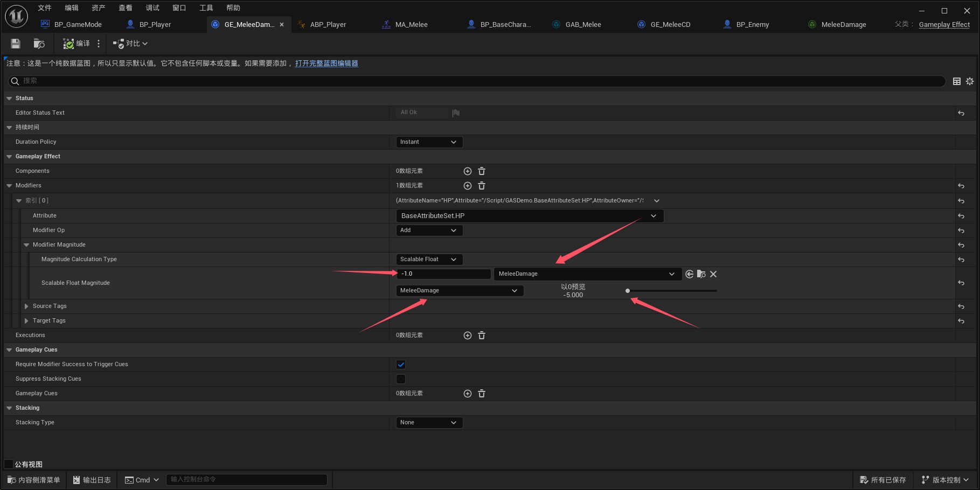The image size is (980, 490).
Task: Open Magnitude Calculation Type dropdown
Action: click(x=429, y=260)
